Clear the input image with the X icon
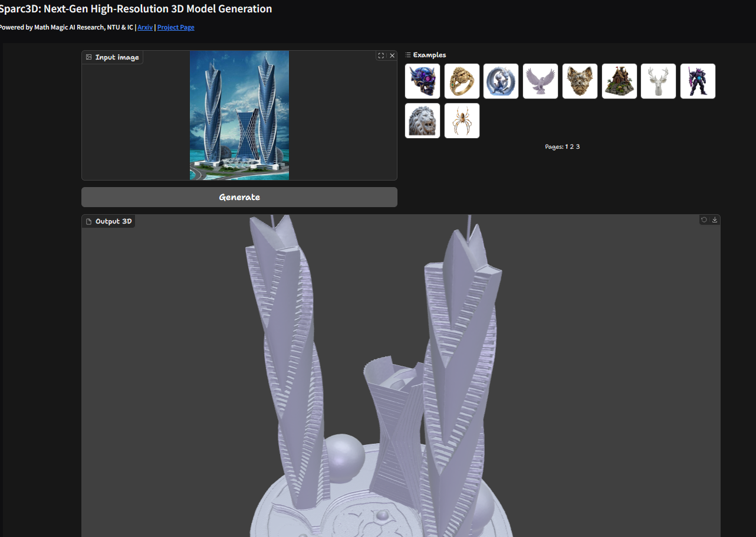Image resolution: width=756 pixels, height=537 pixels. 392,56
